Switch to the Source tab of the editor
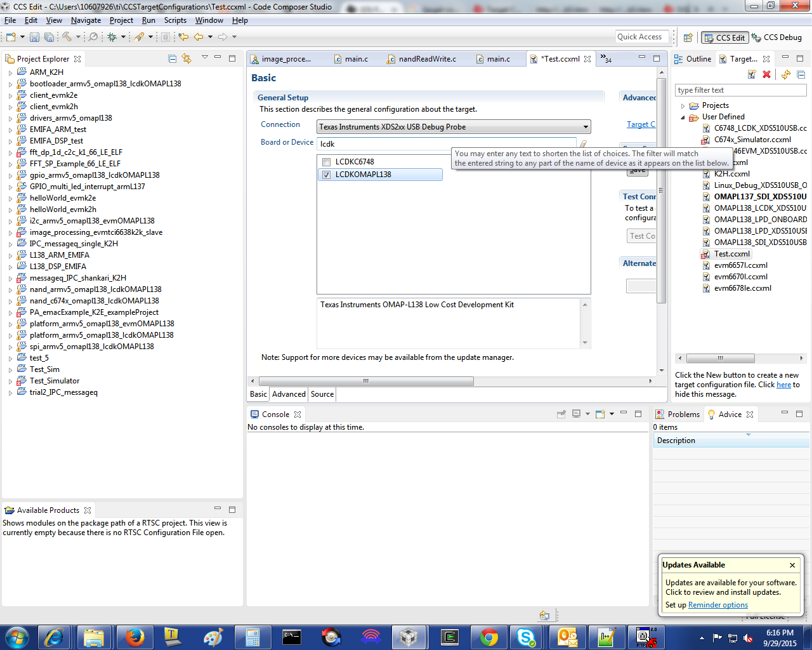This screenshot has height=650, width=812. click(322, 394)
